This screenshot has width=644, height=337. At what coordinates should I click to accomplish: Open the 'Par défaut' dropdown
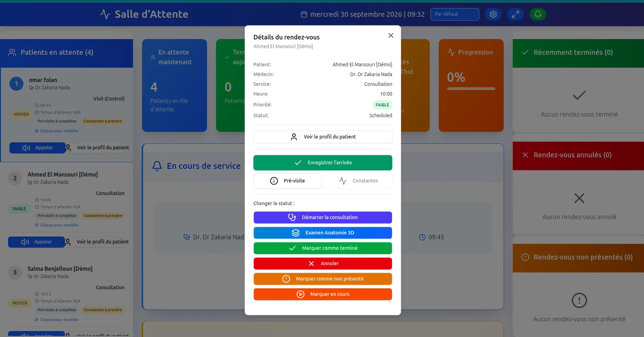click(454, 14)
